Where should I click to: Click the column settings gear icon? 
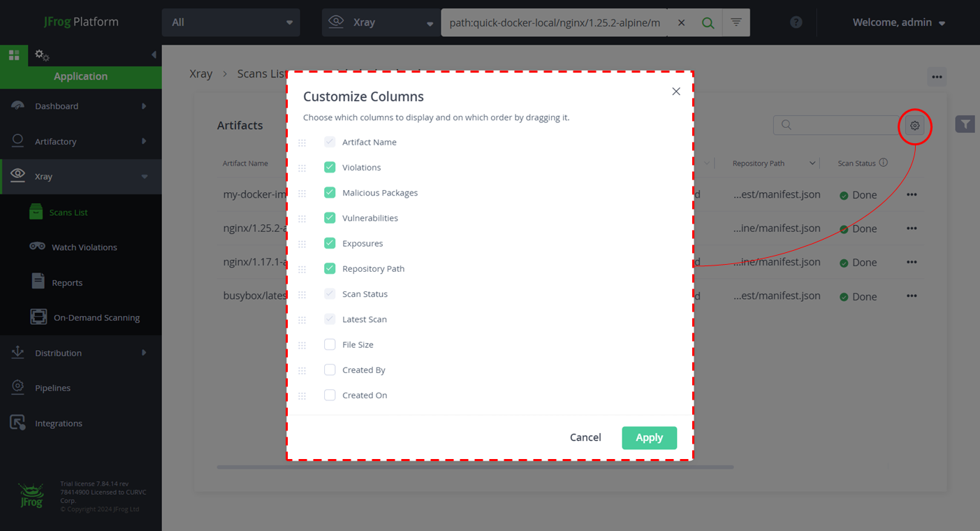coord(914,126)
